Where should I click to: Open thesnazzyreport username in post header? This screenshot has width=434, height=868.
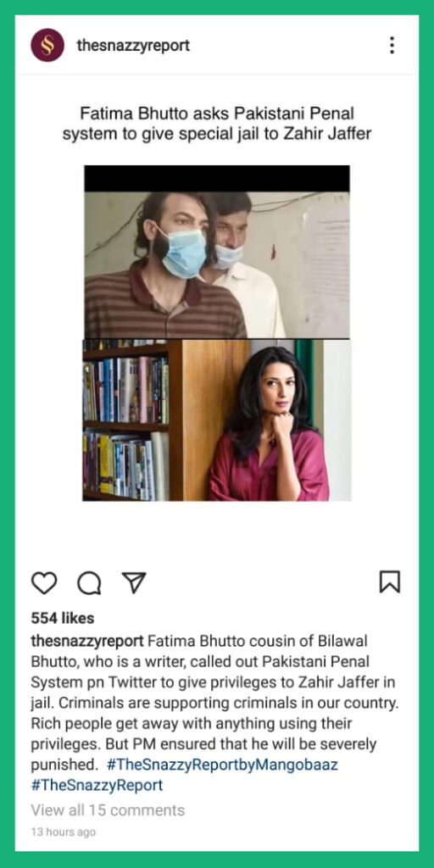pyautogui.click(x=133, y=46)
